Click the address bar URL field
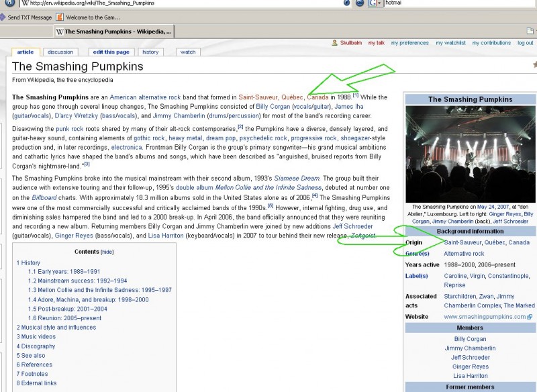This screenshot has width=537, height=392. pyautogui.click(x=181, y=3)
